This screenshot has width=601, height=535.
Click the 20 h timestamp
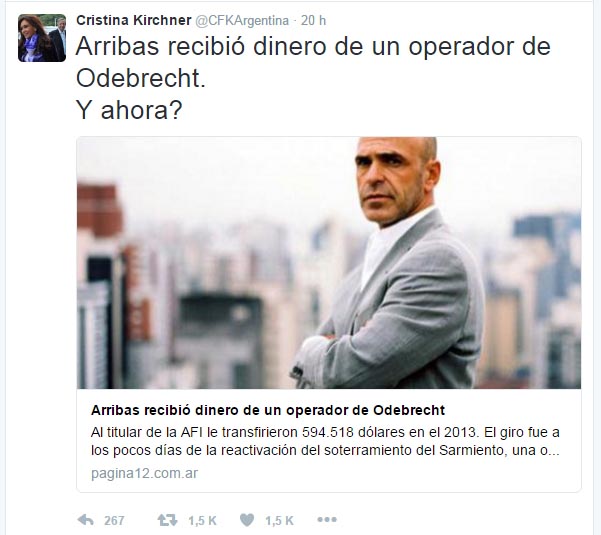tap(313, 20)
